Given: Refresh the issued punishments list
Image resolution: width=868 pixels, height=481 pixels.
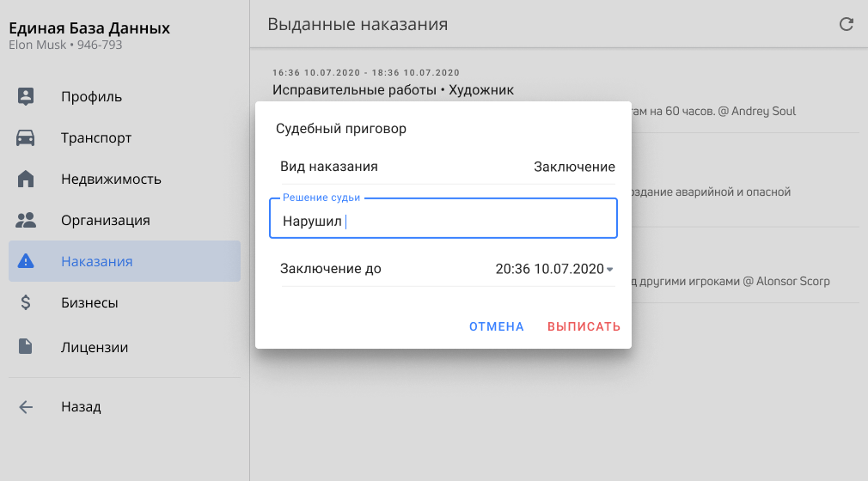Looking at the screenshot, I should click(847, 24).
